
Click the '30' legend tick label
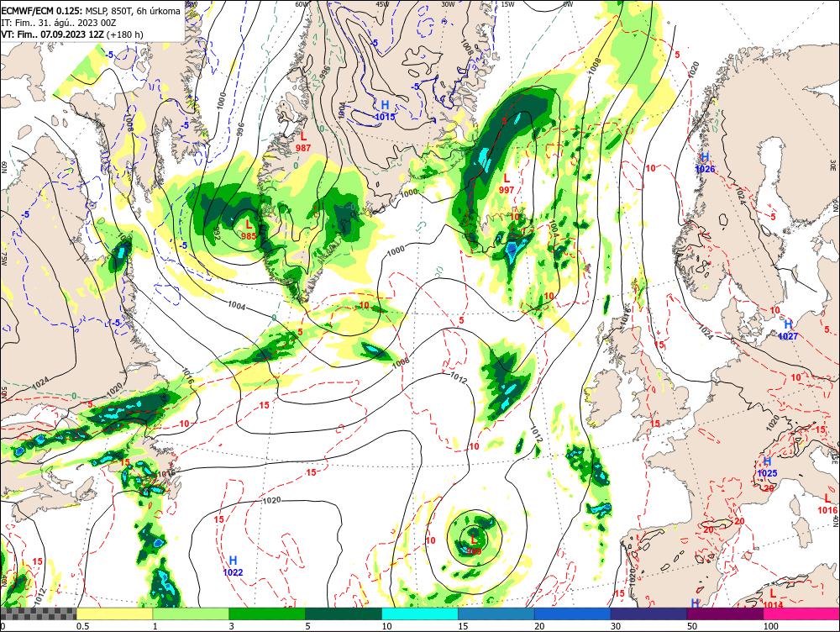click(616, 626)
